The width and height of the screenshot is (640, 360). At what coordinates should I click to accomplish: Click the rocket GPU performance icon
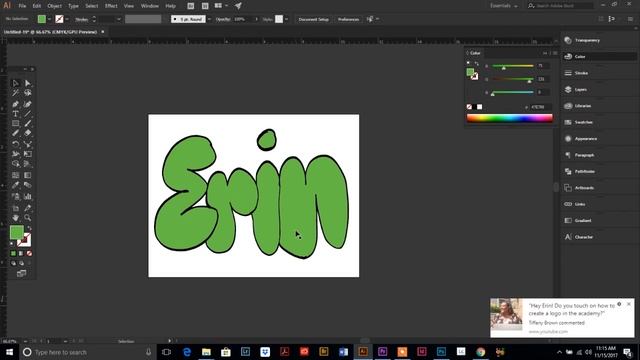click(x=238, y=6)
